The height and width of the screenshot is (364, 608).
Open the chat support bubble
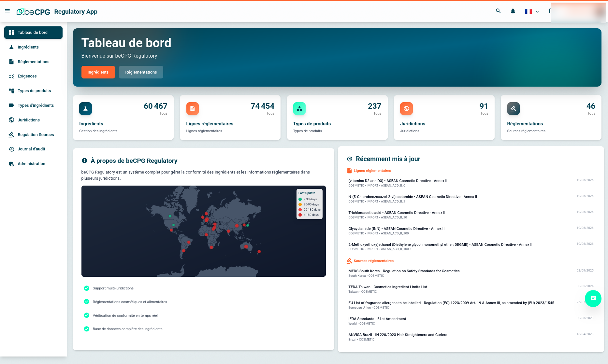[593, 298]
